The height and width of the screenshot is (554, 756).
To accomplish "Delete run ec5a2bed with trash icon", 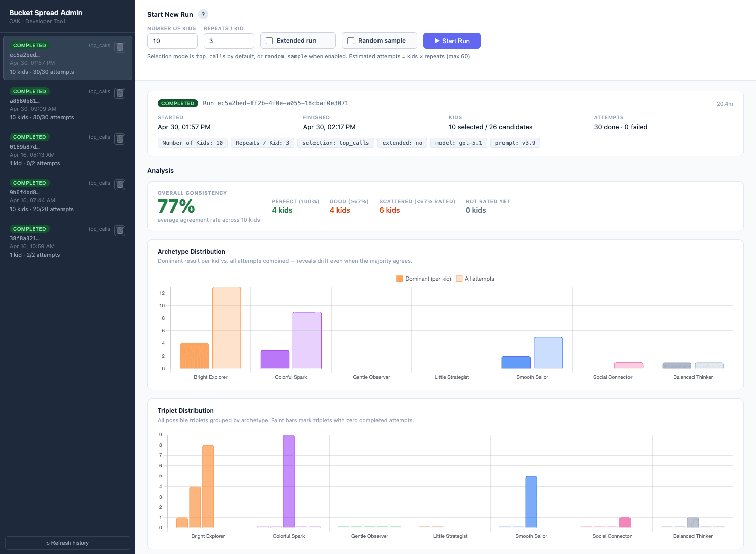I will pos(120,47).
